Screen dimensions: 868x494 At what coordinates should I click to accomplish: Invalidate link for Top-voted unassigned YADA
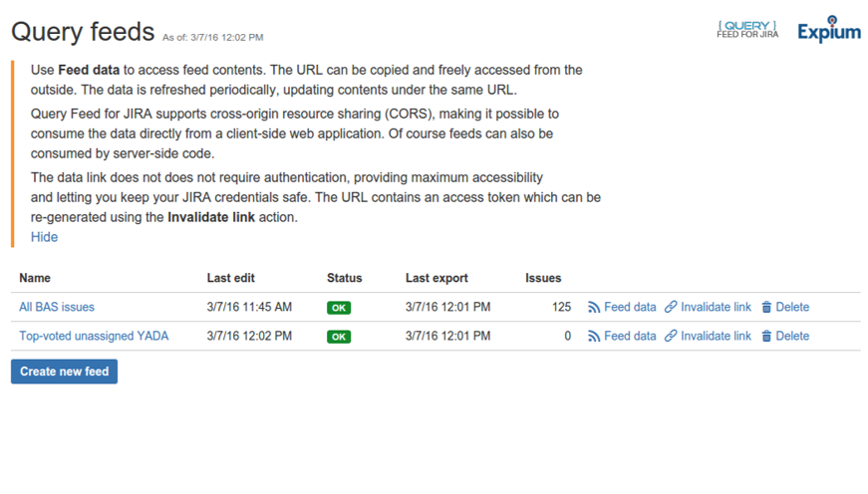click(x=716, y=337)
